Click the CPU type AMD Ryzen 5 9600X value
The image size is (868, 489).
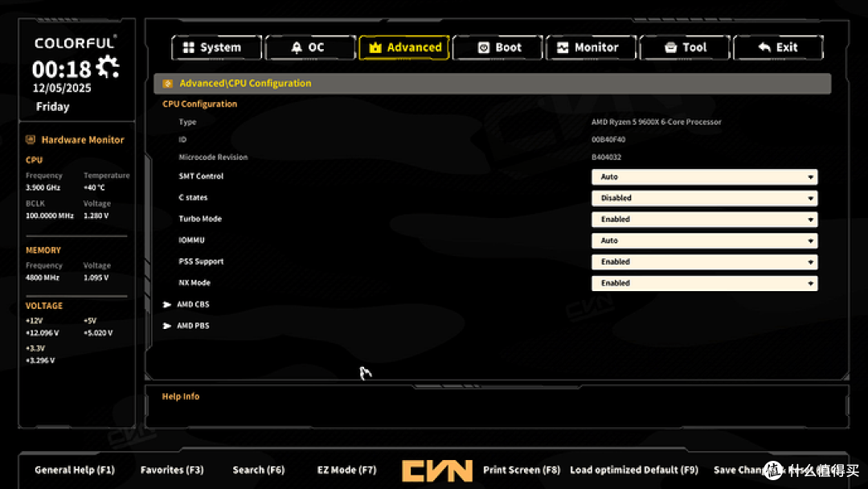coord(656,121)
